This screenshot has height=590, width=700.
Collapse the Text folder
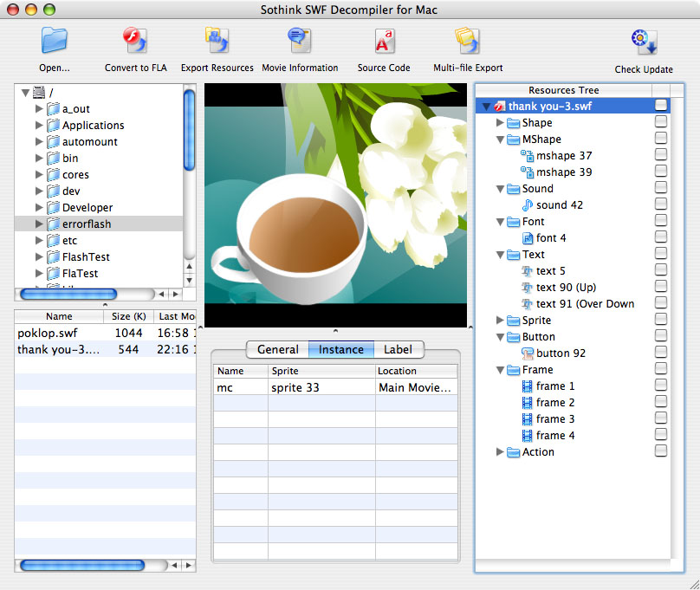(500, 256)
